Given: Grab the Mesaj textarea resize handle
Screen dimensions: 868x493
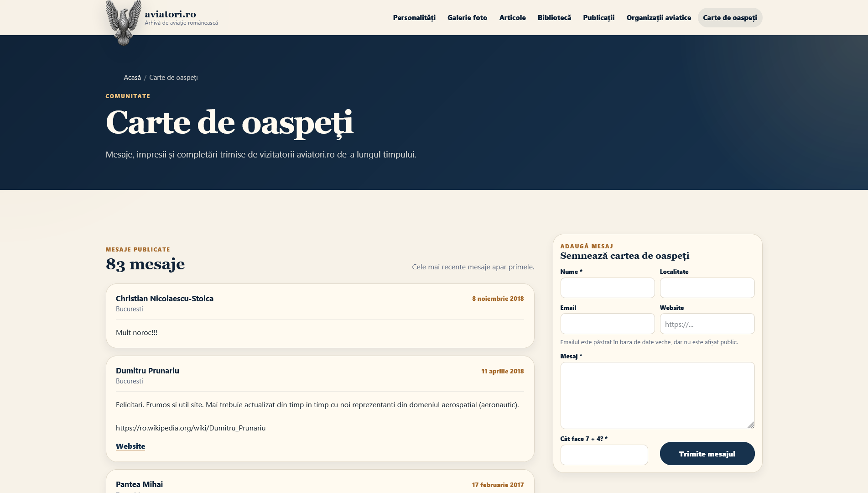Looking at the screenshot, I should 751,425.
